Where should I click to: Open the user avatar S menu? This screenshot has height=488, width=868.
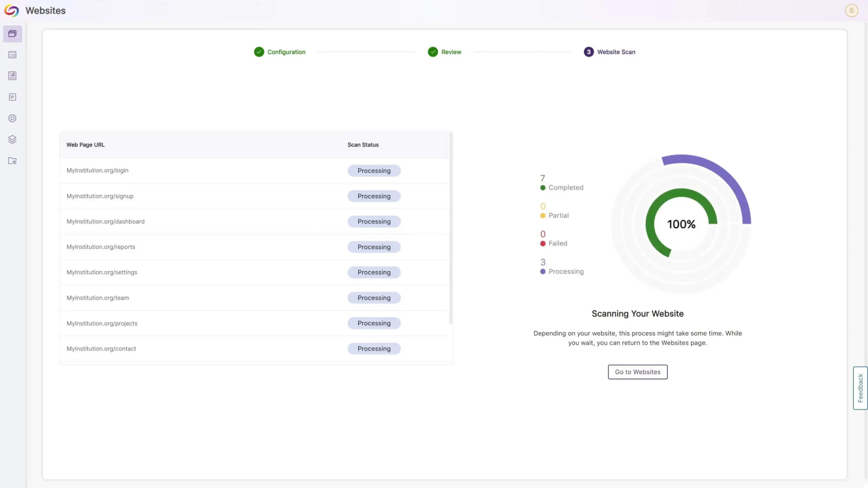[x=851, y=10]
